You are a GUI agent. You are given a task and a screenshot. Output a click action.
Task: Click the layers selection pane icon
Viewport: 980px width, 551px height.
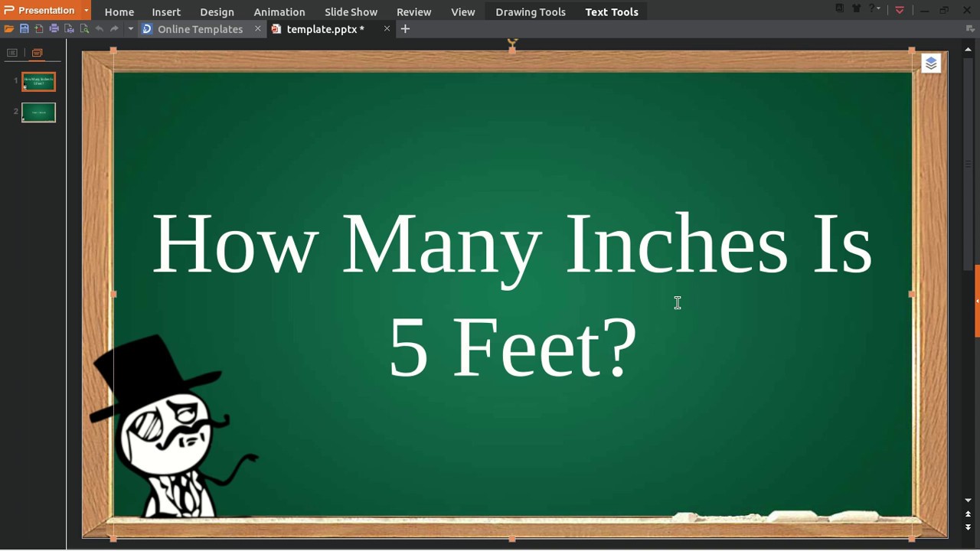(x=931, y=64)
